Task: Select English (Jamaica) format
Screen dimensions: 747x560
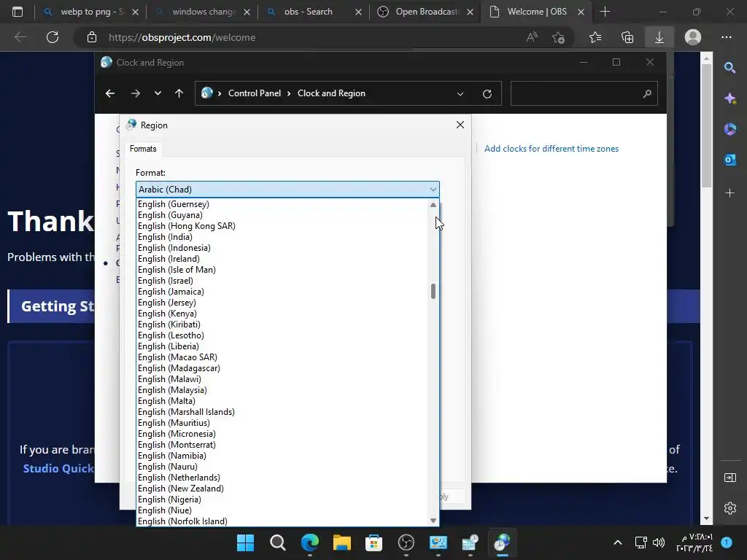Action: click(x=171, y=292)
